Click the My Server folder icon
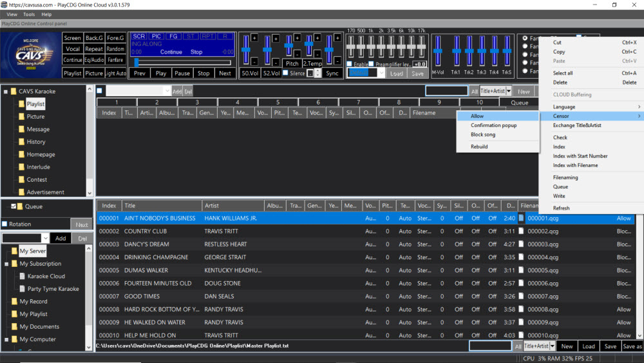The width and height of the screenshot is (644, 363). point(14,251)
